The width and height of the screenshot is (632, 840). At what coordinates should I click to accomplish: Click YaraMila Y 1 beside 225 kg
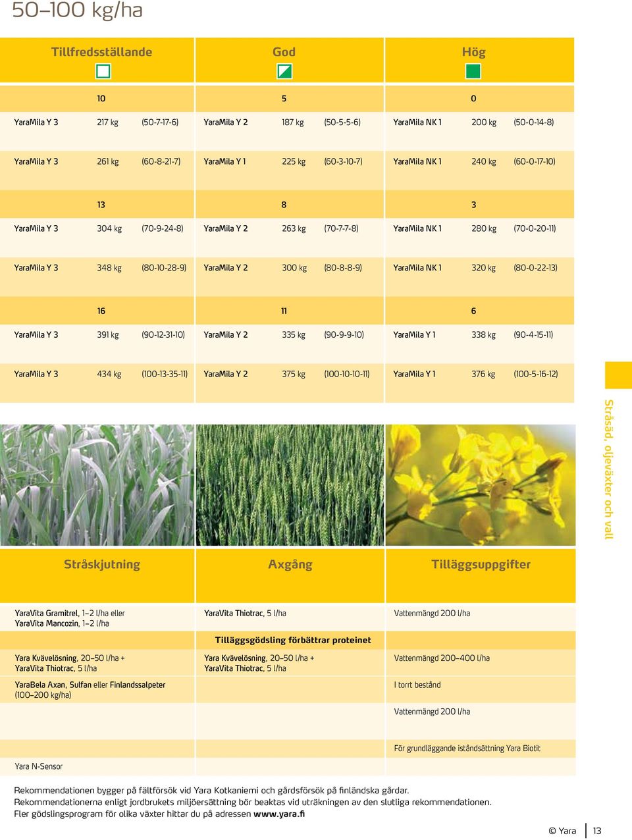[224, 161]
